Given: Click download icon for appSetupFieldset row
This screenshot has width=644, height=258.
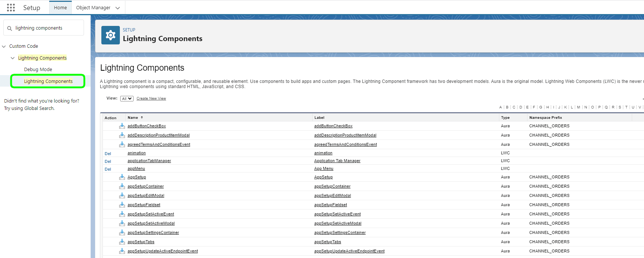Looking at the screenshot, I should pos(122,205).
